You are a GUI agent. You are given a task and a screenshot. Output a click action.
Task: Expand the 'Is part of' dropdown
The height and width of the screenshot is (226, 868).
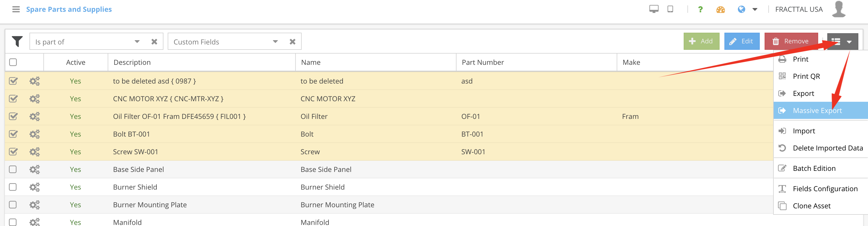coord(137,42)
